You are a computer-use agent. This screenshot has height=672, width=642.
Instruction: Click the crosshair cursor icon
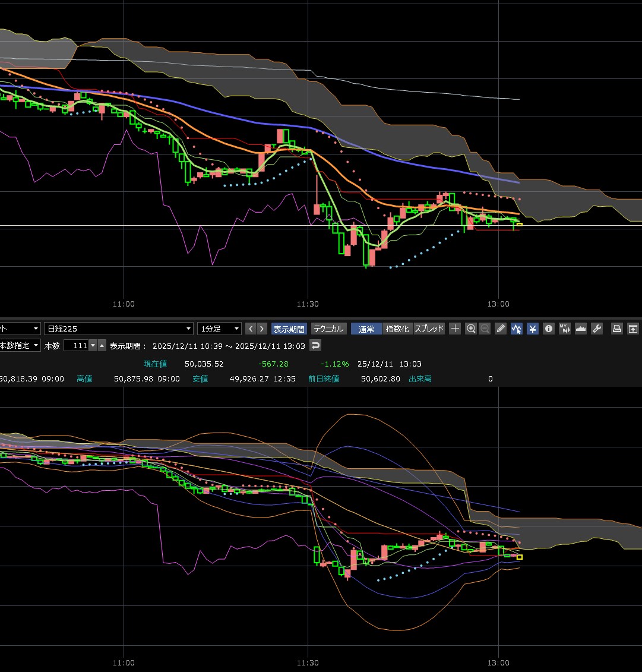455,329
